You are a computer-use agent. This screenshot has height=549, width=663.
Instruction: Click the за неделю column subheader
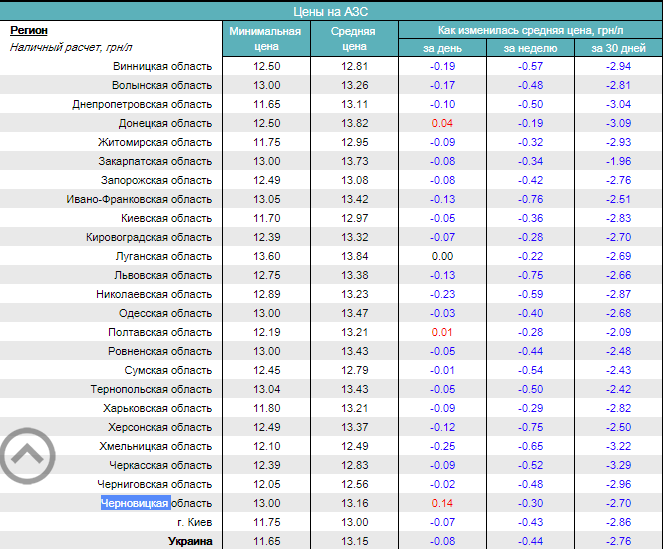(x=530, y=47)
